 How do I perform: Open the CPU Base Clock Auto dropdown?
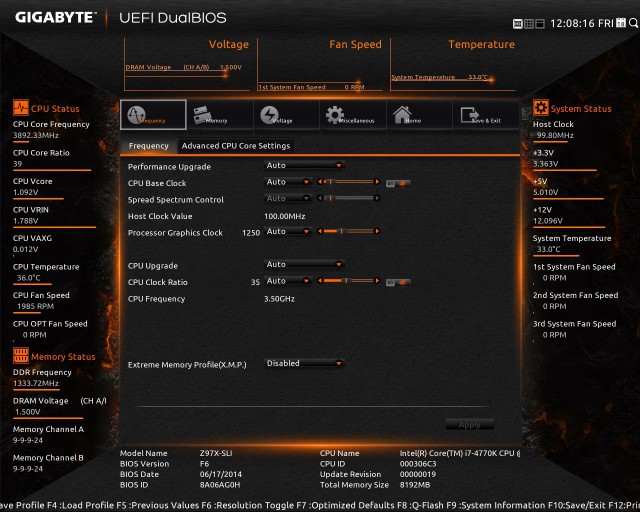click(x=288, y=182)
